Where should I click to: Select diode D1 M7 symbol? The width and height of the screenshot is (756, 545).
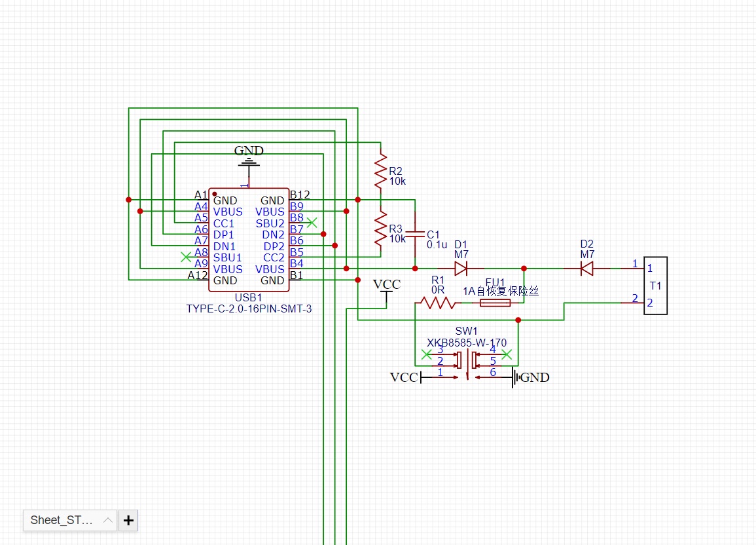coord(461,269)
